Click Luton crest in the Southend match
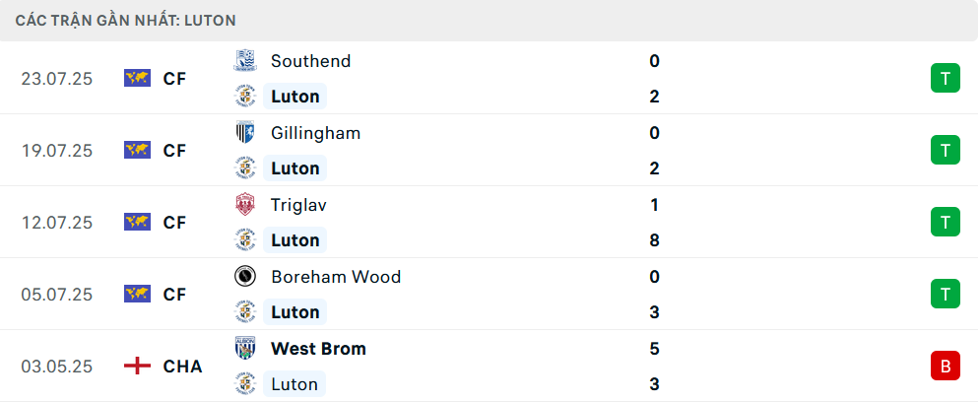This screenshot has width=980, height=402. [x=245, y=97]
